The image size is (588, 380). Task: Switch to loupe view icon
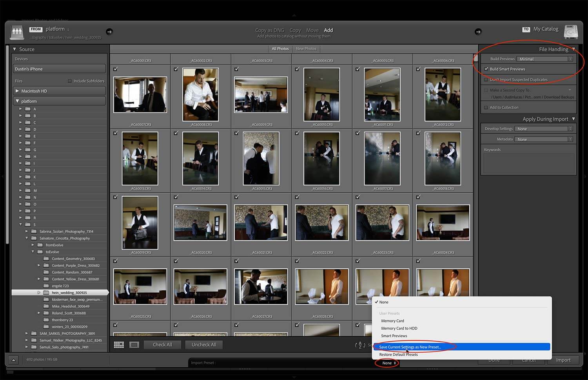click(x=134, y=345)
